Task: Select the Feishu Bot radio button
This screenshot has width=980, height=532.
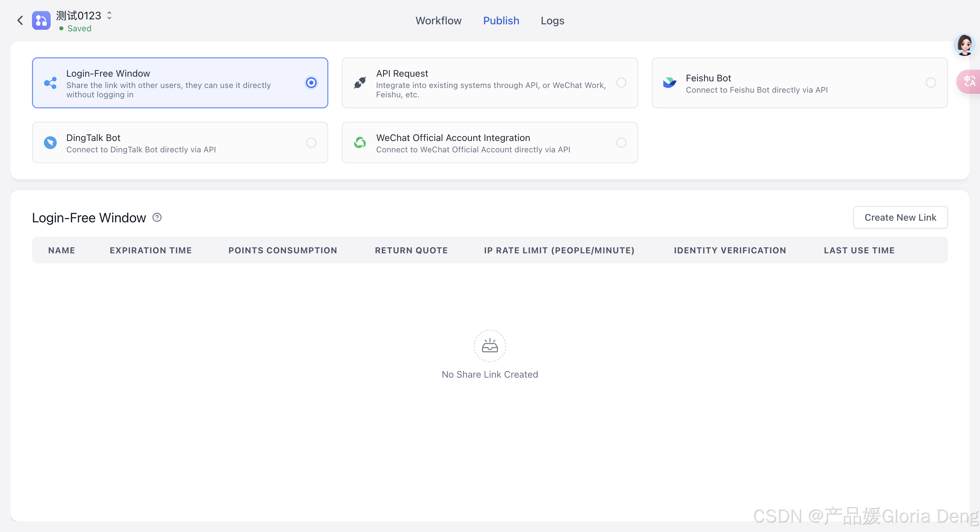Action: 931,83
